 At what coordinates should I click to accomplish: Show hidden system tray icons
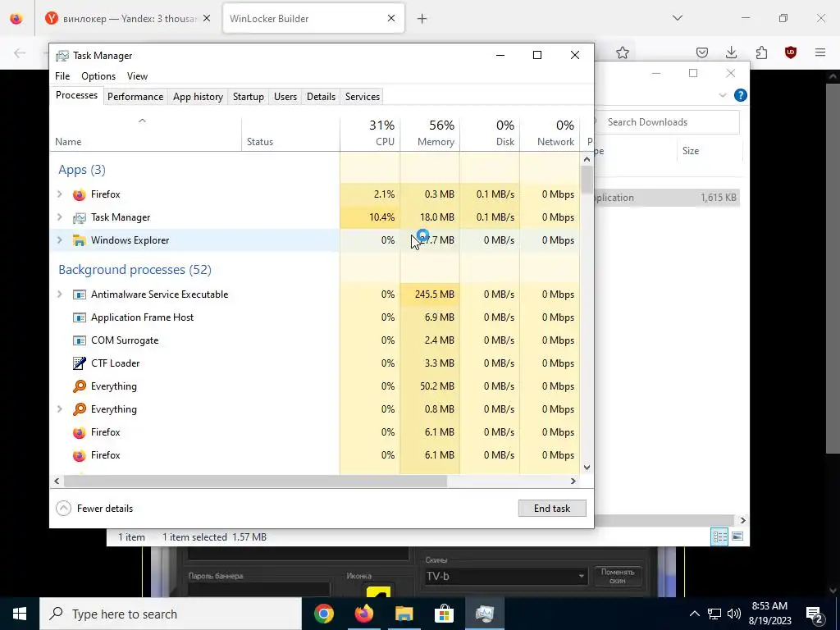point(694,614)
